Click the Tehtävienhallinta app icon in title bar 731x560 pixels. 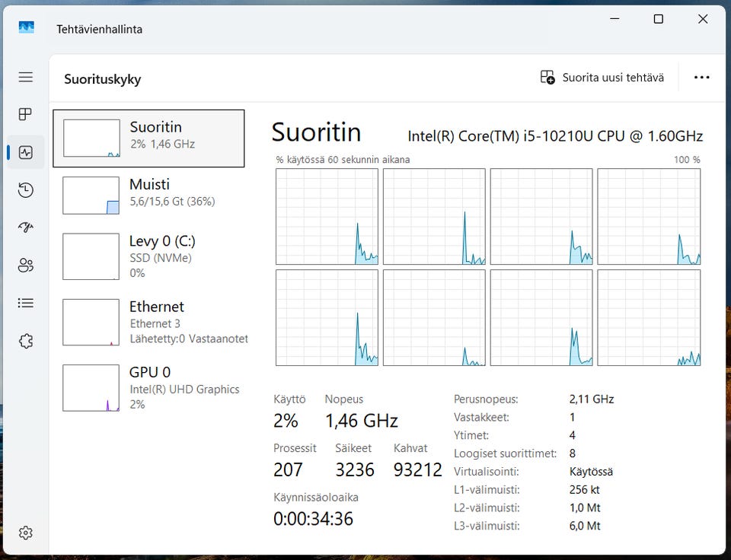27,28
